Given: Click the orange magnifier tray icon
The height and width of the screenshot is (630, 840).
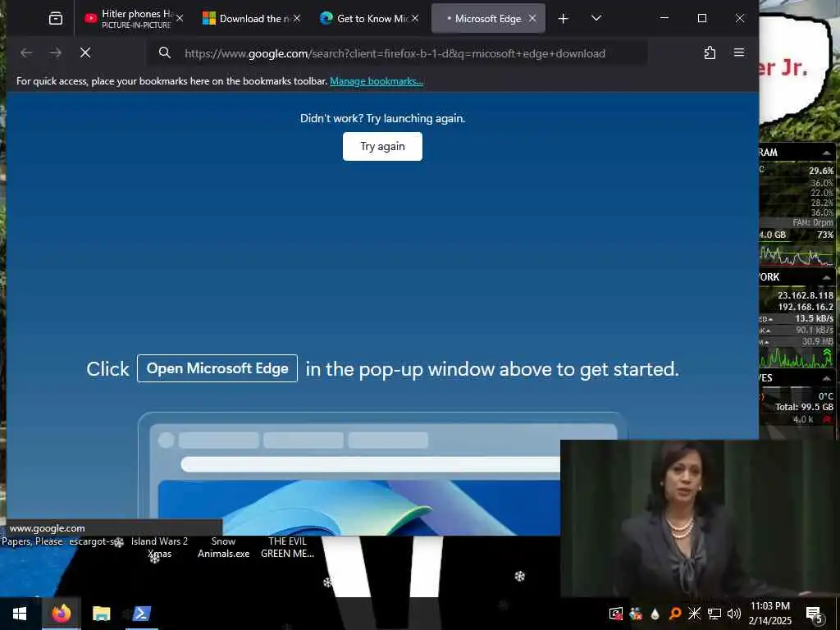Looking at the screenshot, I should tap(675, 614).
